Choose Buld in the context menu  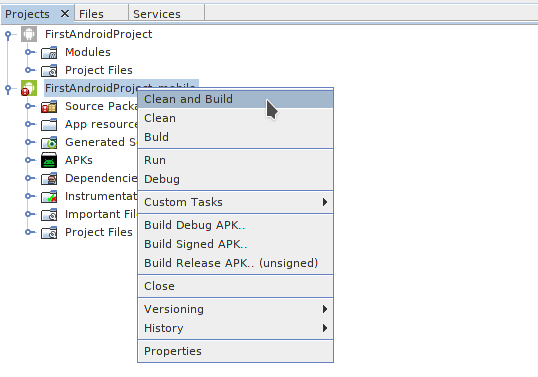[235, 137]
